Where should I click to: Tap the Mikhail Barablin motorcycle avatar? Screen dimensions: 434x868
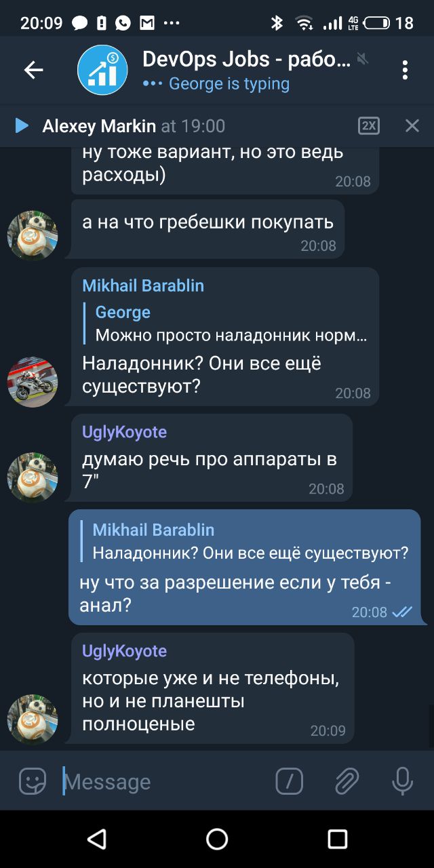33,382
